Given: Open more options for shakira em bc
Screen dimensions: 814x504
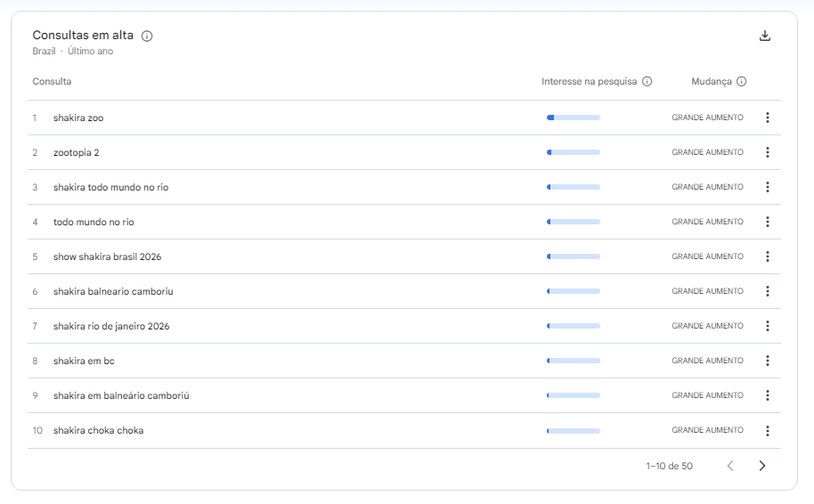Looking at the screenshot, I should pos(767,361).
